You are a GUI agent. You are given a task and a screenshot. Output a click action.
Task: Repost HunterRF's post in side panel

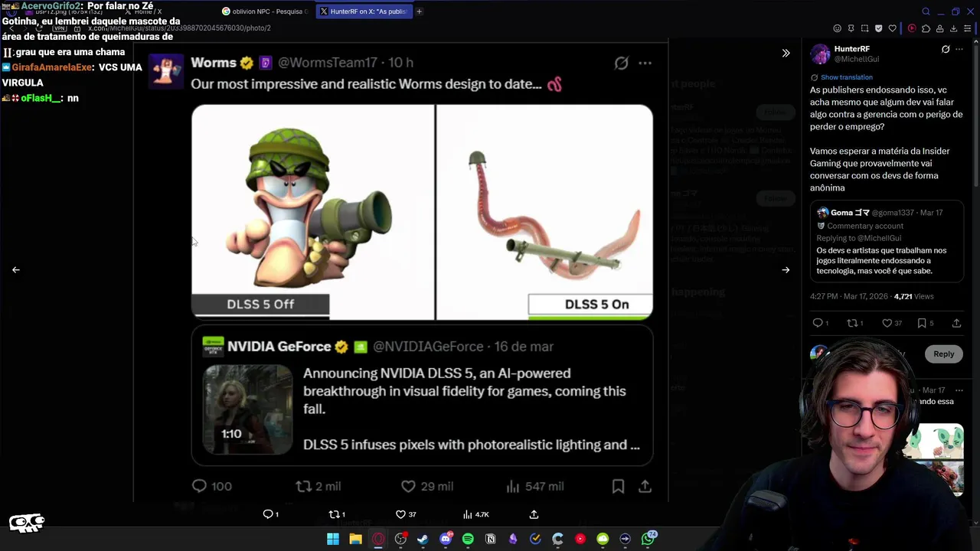click(851, 323)
